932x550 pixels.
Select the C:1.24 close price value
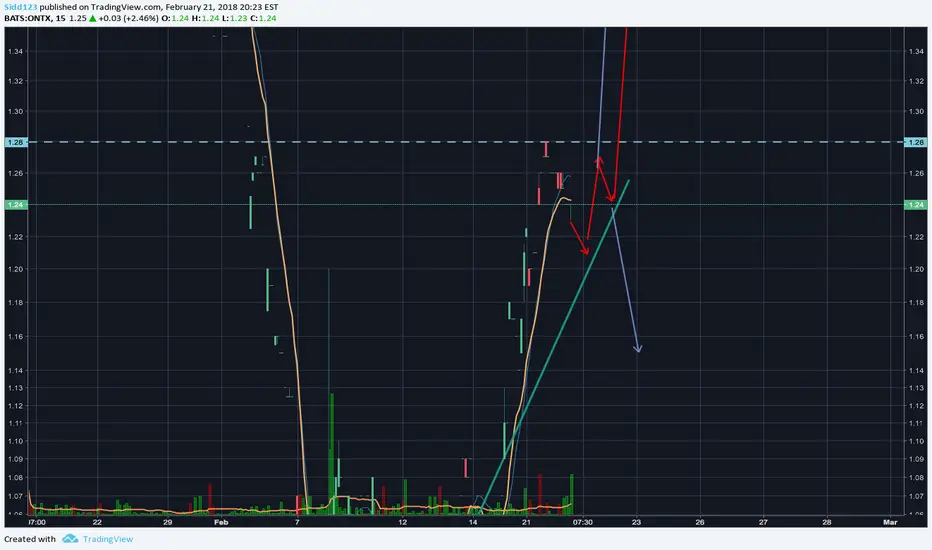click(x=263, y=18)
